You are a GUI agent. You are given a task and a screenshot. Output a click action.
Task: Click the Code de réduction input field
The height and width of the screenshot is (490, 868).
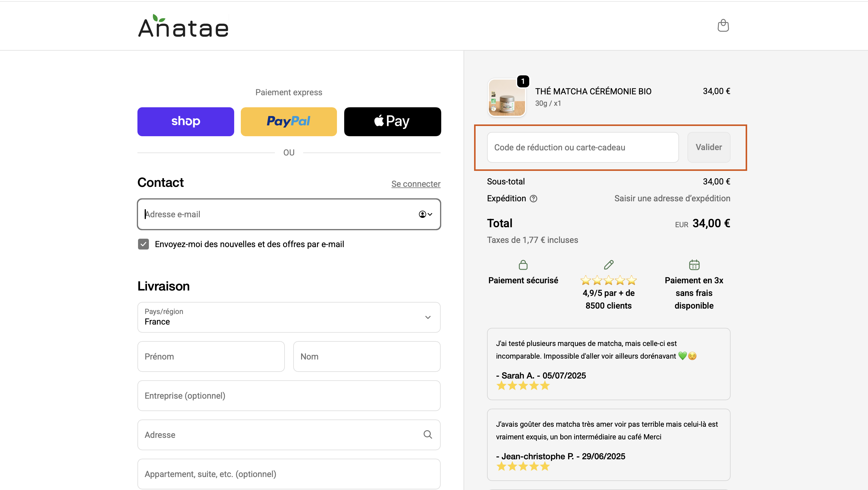pos(583,147)
